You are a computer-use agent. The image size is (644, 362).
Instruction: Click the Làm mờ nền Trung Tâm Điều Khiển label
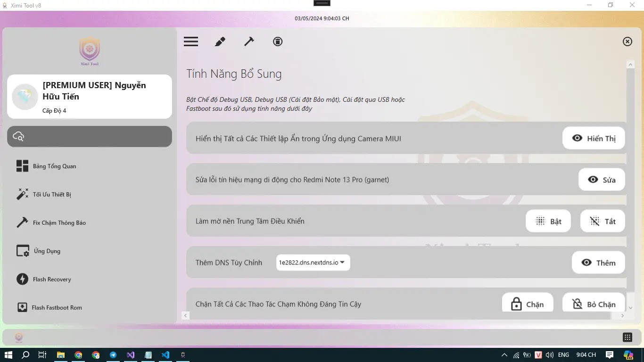coord(250,221)
